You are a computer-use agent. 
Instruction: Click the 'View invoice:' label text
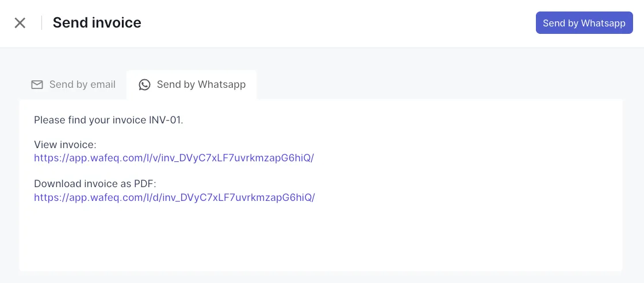pos(65,145)
